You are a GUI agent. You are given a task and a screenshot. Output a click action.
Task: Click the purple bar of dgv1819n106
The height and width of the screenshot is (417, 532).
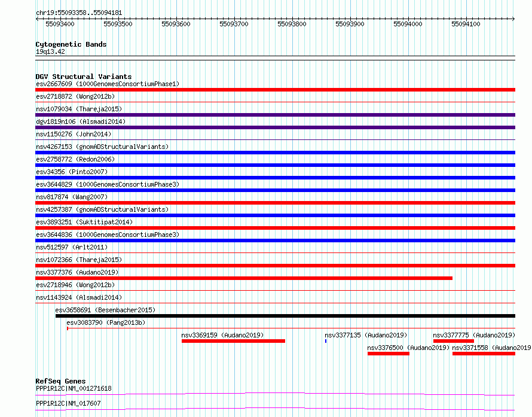click(x=275, y=127)
